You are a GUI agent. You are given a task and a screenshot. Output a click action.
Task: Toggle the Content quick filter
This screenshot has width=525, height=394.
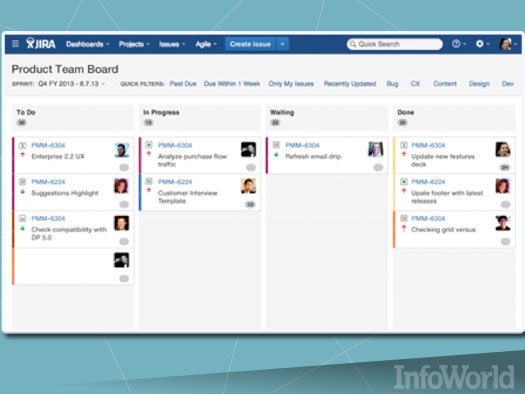[445, 84]
